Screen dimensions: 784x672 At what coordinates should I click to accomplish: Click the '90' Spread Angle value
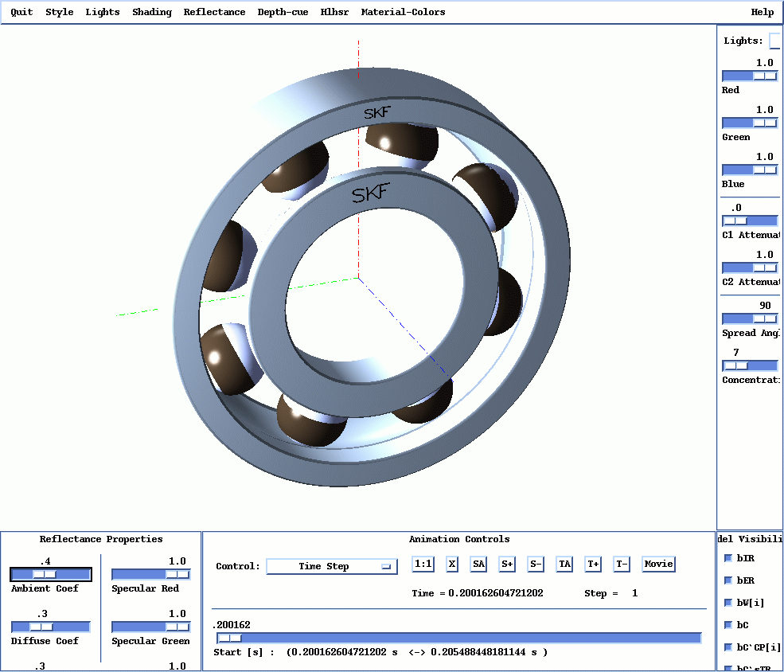pos(765,306)
